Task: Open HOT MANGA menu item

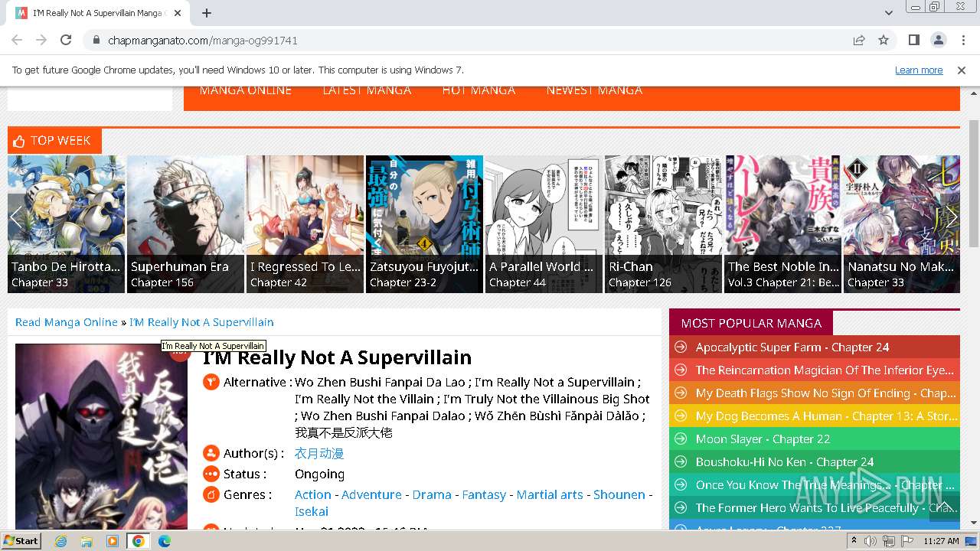Action: pos(479,90)
